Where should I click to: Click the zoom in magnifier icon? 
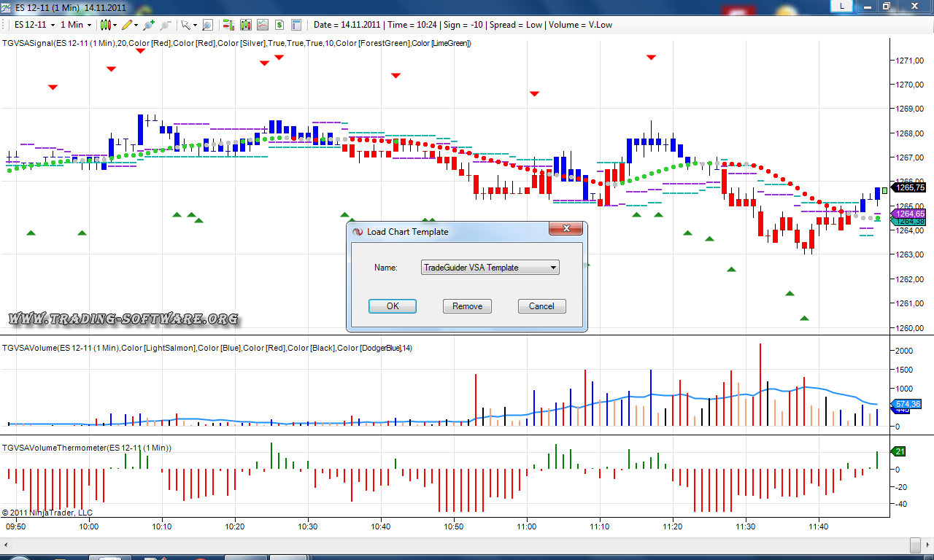pyautogui.click(x=149, y=25)
